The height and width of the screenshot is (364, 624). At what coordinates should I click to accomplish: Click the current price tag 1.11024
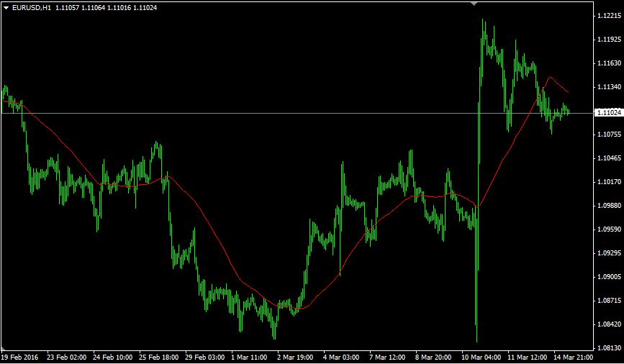(x=608, y=113)
